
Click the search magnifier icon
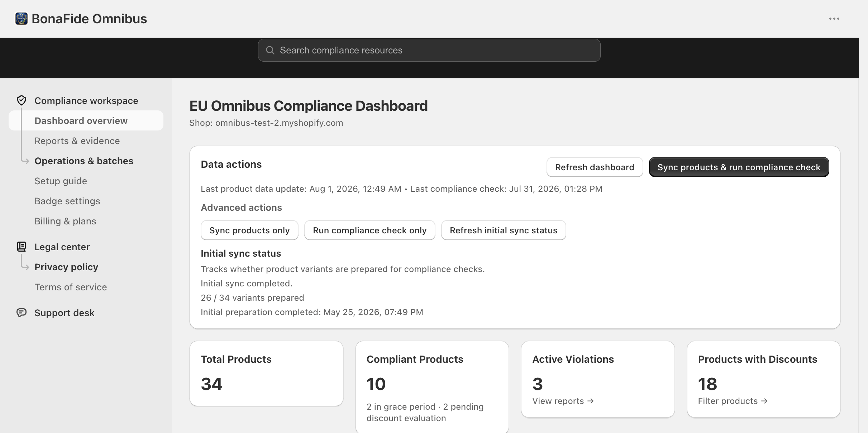(270, 50)
